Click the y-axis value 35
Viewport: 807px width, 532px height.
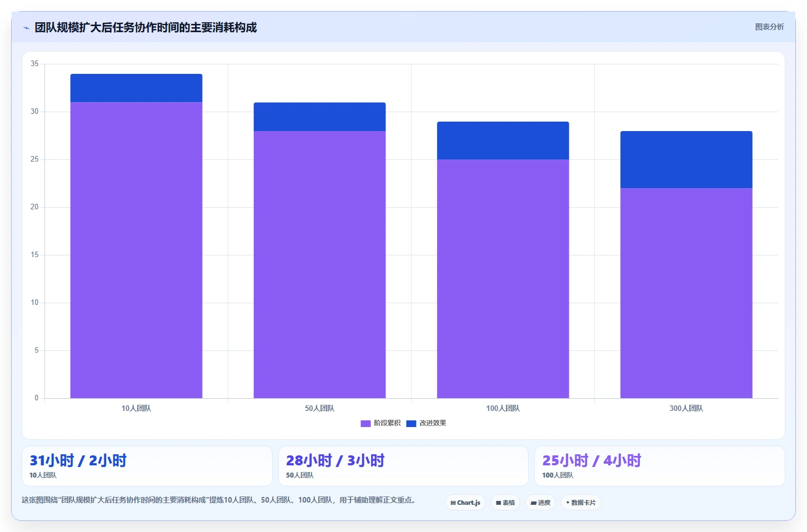(x=34, y=64)
